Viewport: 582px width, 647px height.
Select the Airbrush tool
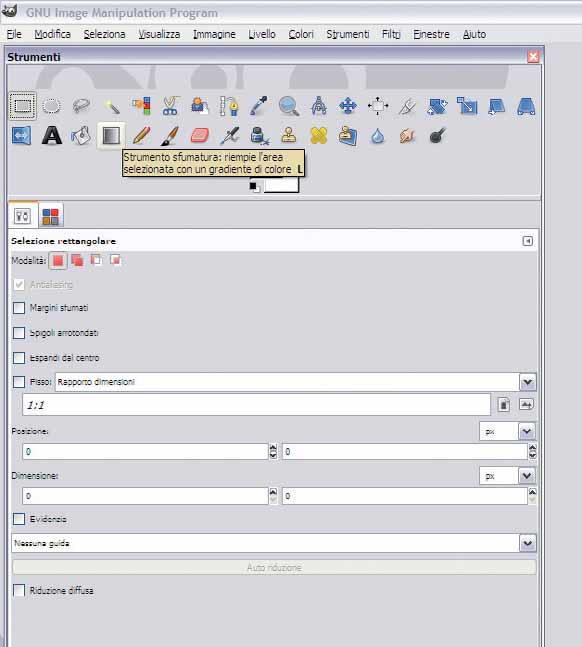coord(229,135)
